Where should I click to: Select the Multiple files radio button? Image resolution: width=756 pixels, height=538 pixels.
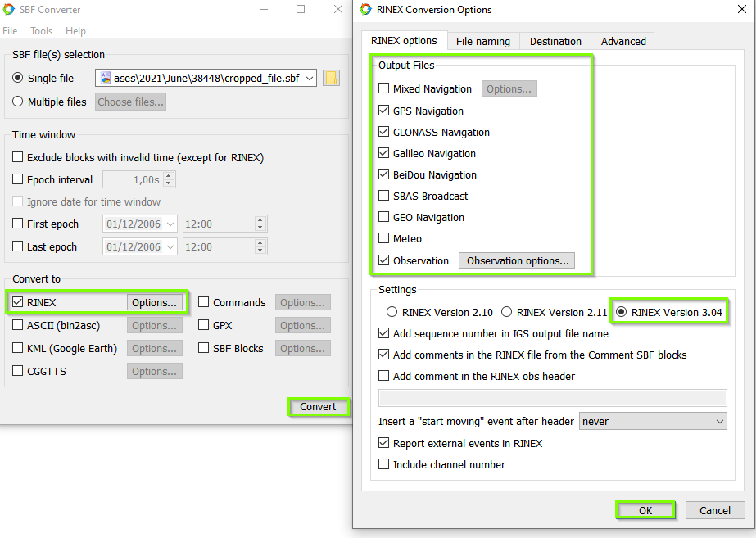[x=18, y=102]
